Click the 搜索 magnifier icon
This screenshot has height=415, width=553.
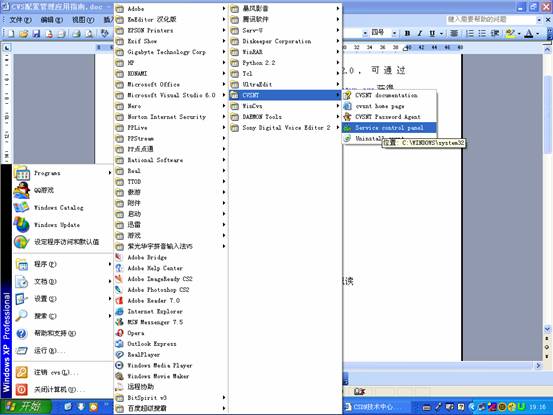click(22, 316)
